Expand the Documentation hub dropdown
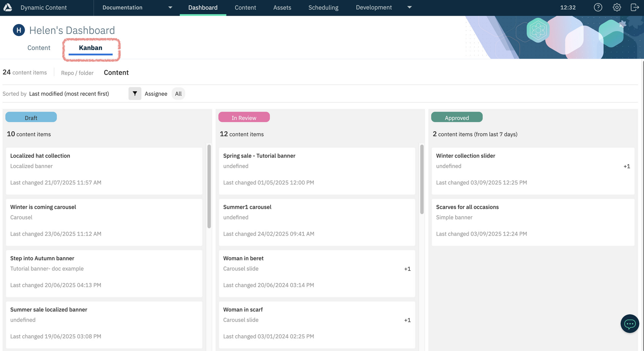Viewport: 644px width, 351px height. point(170,8)
